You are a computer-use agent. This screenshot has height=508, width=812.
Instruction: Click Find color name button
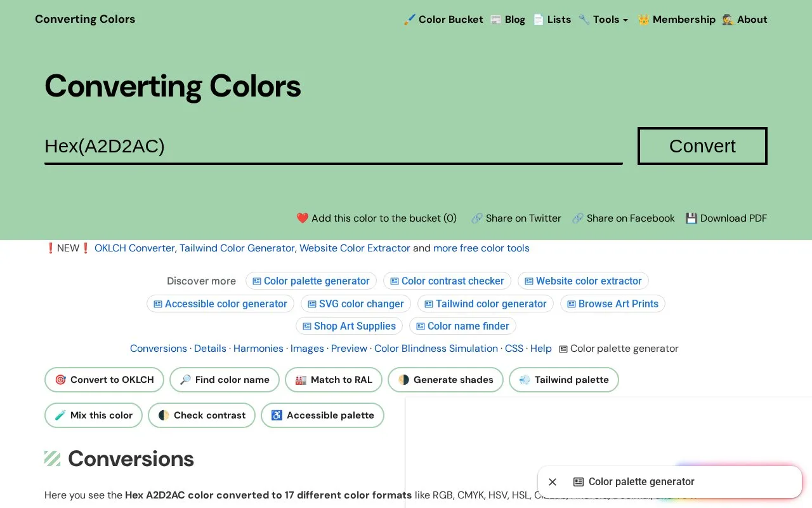point(225,380)
